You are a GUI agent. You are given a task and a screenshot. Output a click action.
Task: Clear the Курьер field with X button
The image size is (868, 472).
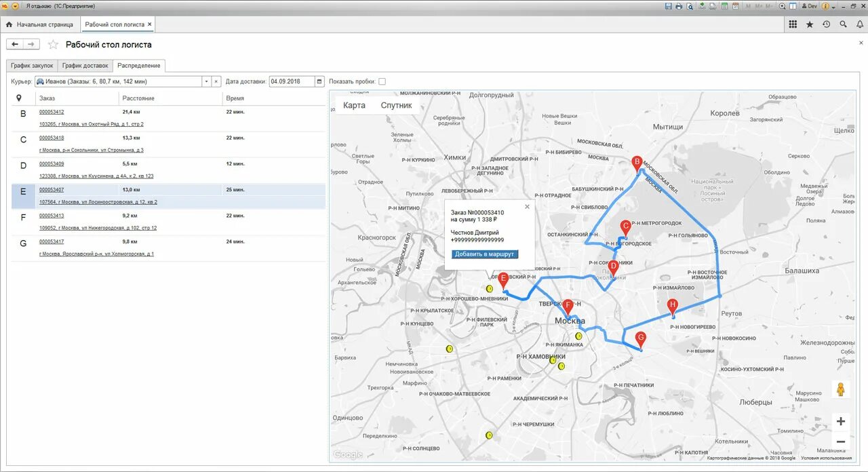coord(216,81)
